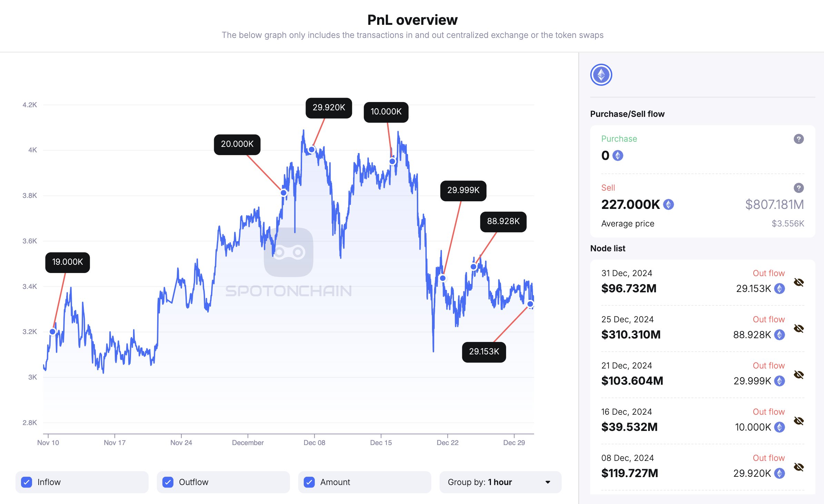
Task: Uncheck the Inflow checkbox
Action: (27, 482)
